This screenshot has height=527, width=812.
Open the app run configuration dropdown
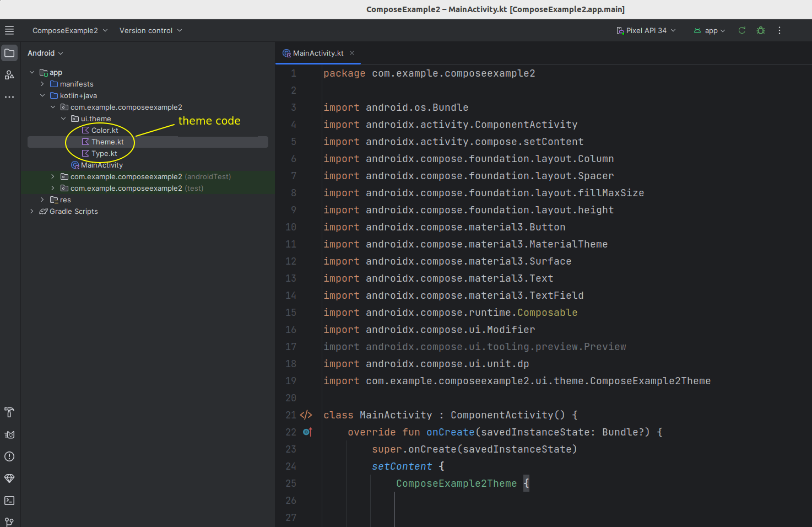point(710,30)
